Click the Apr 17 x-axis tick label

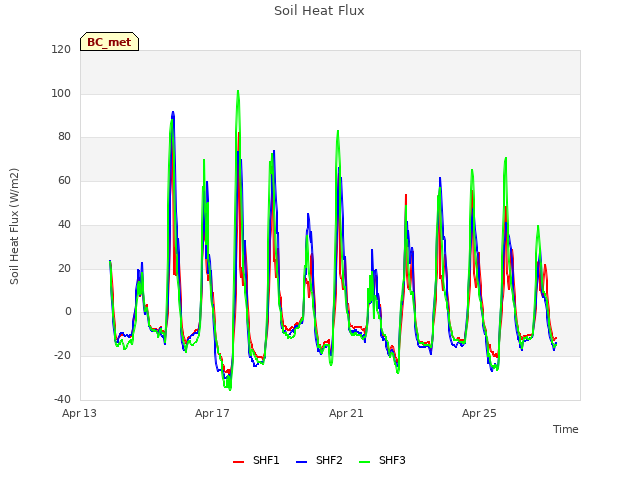pos(212,413)
